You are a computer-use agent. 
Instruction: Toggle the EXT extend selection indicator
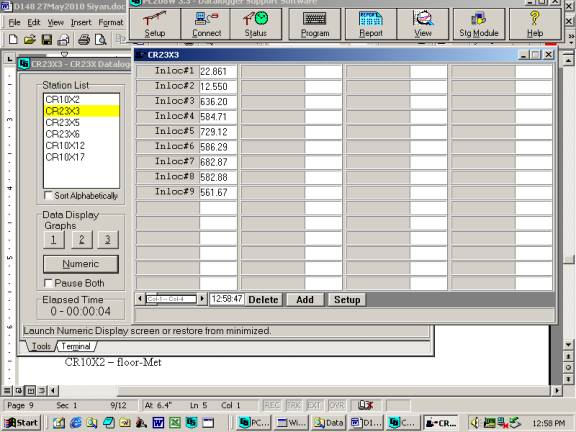(314, 405)
